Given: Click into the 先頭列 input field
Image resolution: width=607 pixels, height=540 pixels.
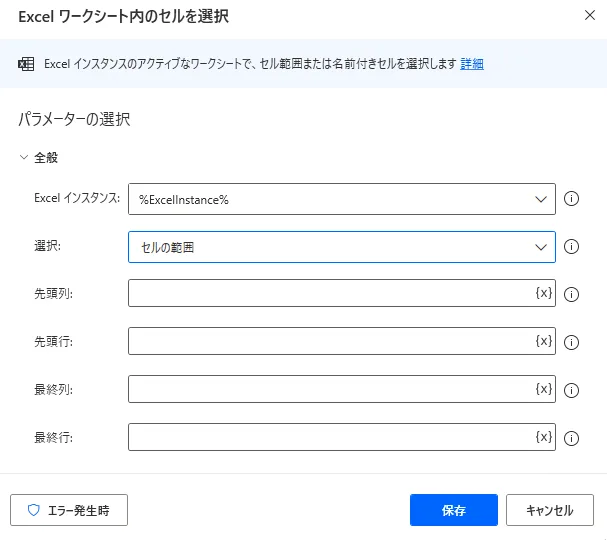Looking at the screenshot, I should pos(330,293).
